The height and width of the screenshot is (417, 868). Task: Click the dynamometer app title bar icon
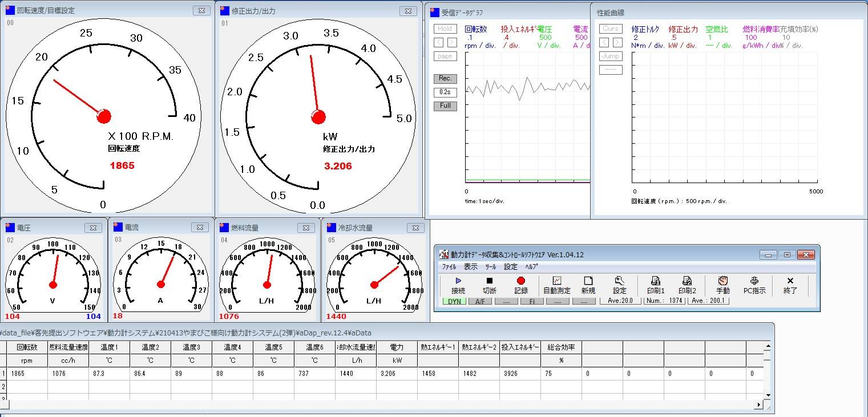pyautogui.click(x=444, y=254)
